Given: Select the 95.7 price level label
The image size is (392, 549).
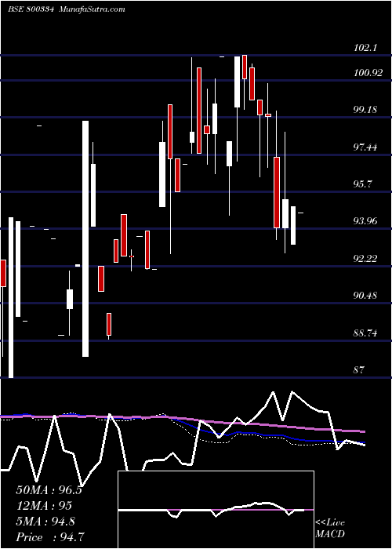Looking at the screenshot, I should click(362, 184).
